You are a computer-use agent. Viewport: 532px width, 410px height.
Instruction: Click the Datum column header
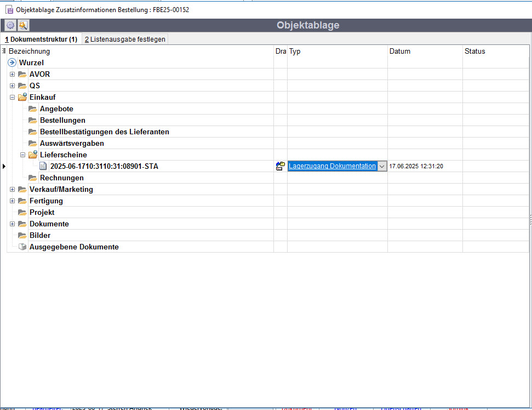[x=400, y=51]
